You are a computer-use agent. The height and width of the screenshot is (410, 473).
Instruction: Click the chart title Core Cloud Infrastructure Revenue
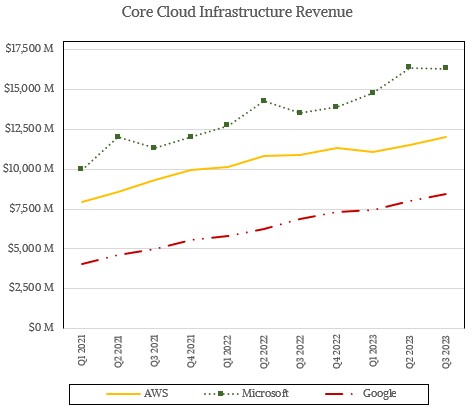237,12
